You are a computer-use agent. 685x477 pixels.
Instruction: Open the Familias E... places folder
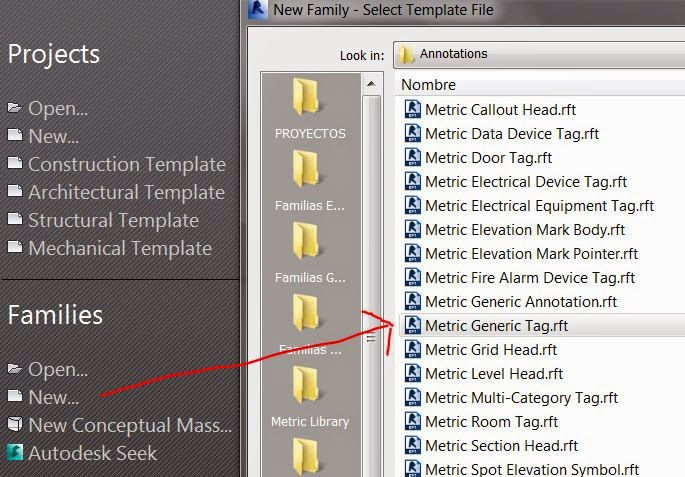310,181
